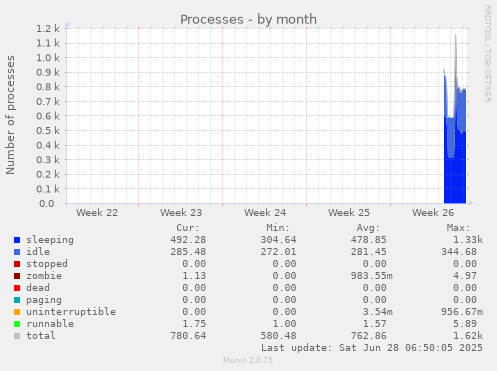Click idle minimum value 272.01
Image resolution: width=497 pixels, height=371 pixels.
coord(278,252)
